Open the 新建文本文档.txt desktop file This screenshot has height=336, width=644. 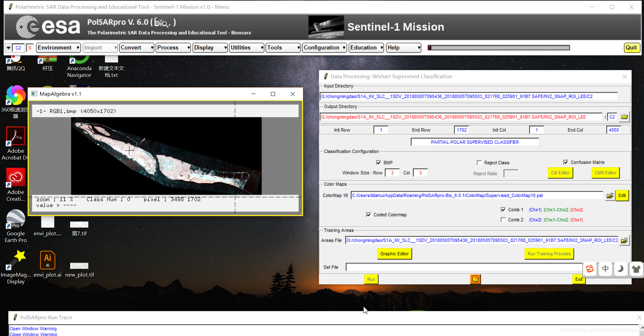(111, 67)
